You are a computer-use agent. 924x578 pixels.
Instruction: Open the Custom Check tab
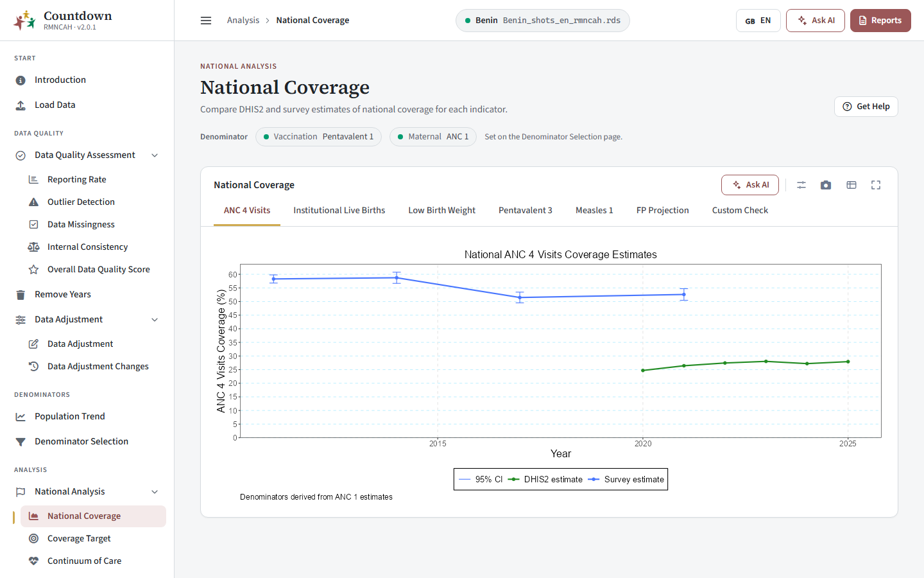point(740,211)
